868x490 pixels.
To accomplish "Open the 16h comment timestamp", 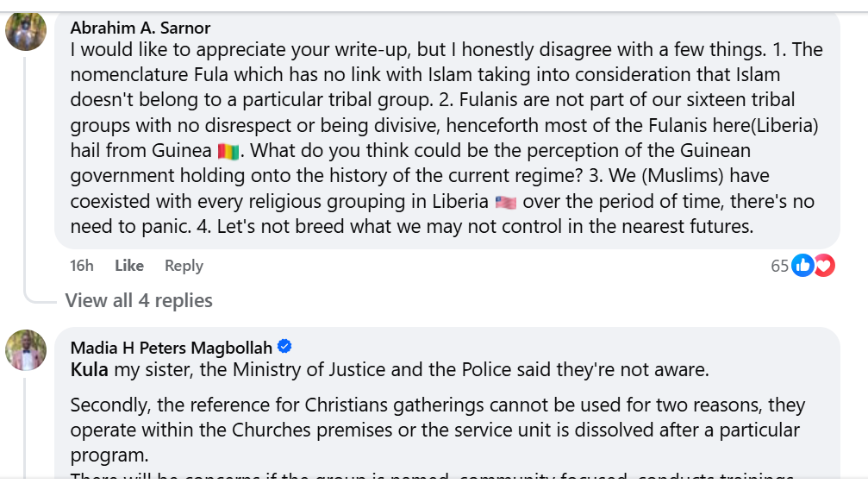I will pyautogui.click(x=82, y=266).
